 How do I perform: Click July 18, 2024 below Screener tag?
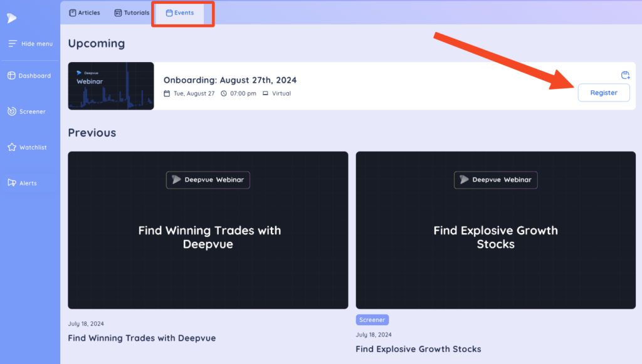pyautogui.click(x=374, y=335)
